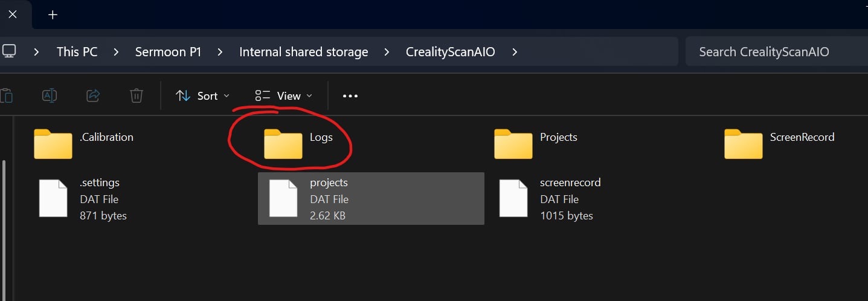Expand chevron after Sermoon P1 breadcrumb
The width and height of the screenshot is (868, 301).
point(220,52)
